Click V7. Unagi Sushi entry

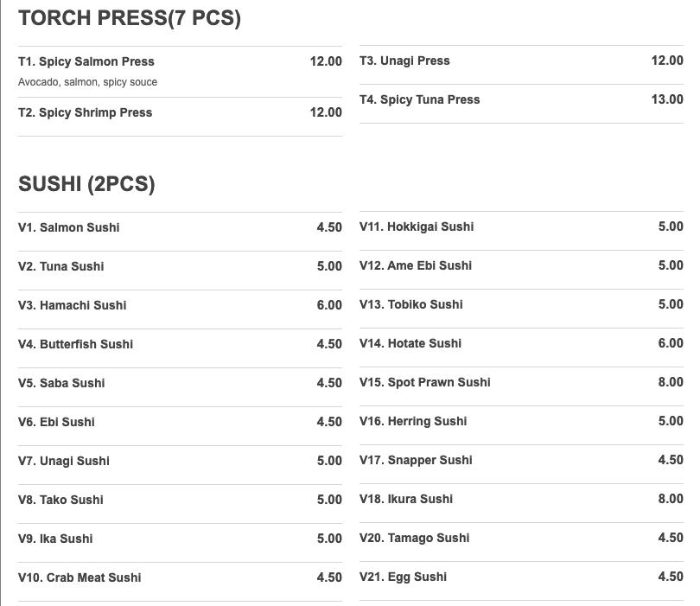[64, 461]
